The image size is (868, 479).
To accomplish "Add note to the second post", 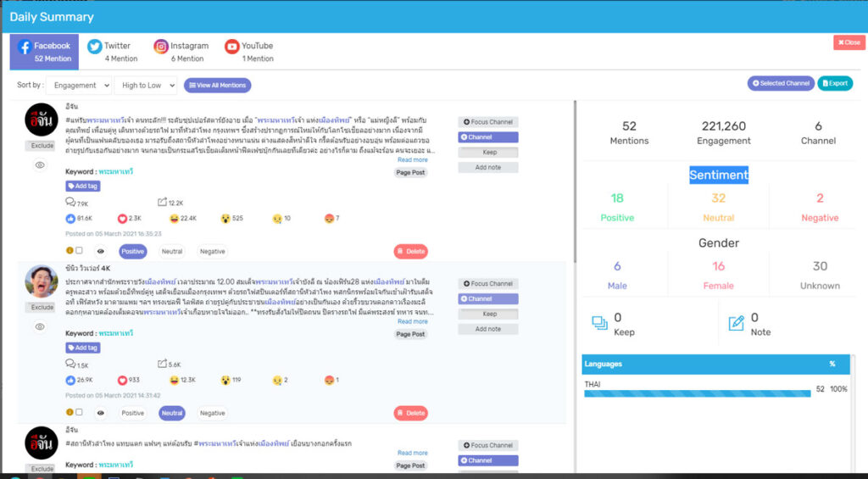I will (x=488, y=329).
